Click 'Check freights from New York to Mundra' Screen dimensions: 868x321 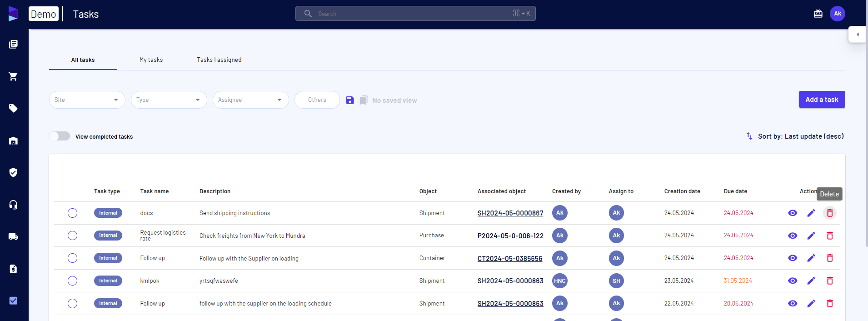coord(252,236)
